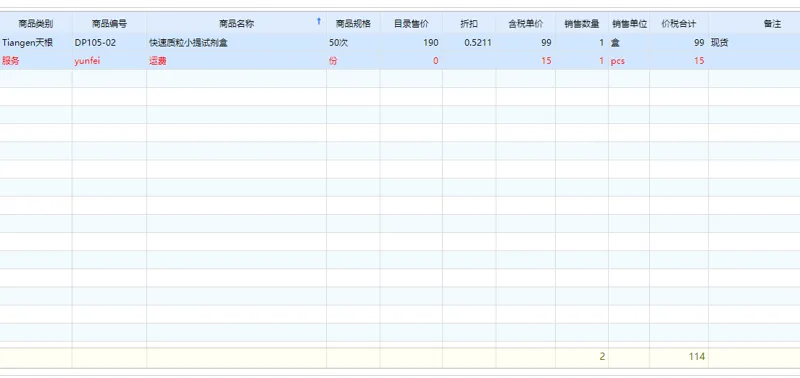The width and height of the screenshot is (800, 378).
Task: Select the 商品编号 column header
Action: tap(109, 23)
